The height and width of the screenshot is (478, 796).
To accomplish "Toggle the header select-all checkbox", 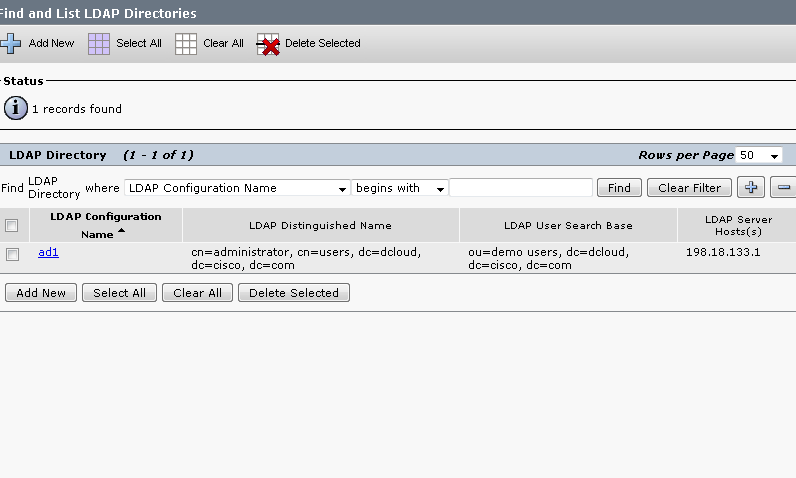I will pyautogui.click(x=12, y=225).
